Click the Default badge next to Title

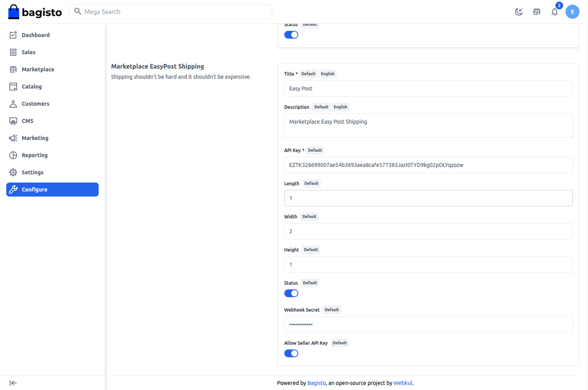[x=308, y=74]
